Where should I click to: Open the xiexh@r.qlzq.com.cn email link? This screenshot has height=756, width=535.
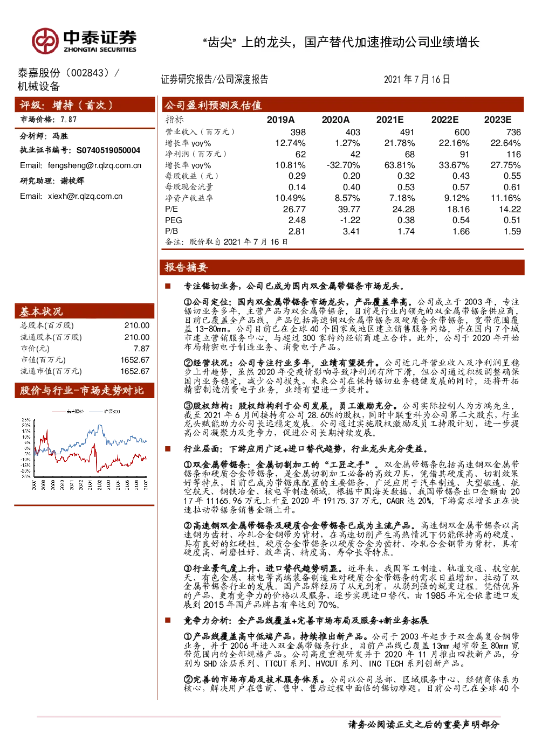pos(85,196)
